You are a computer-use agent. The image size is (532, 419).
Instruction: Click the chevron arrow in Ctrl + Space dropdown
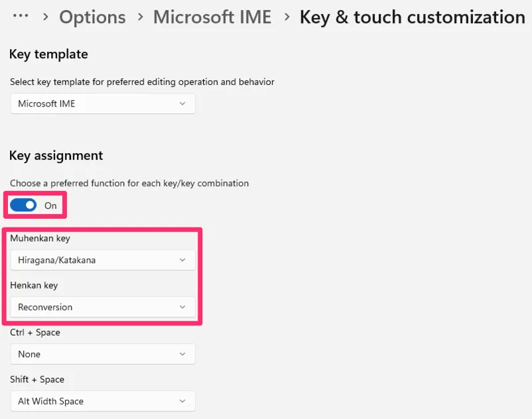182,354
